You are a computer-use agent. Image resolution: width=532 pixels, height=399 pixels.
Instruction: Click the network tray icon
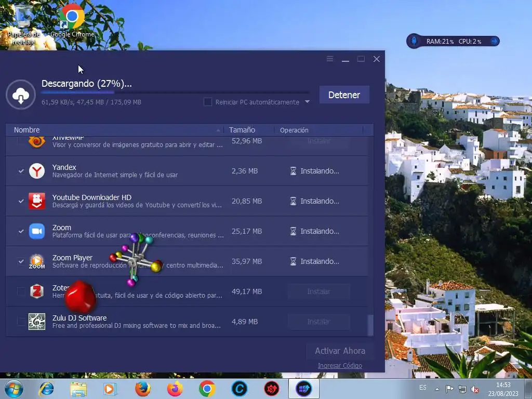click(x=462, y=389)
